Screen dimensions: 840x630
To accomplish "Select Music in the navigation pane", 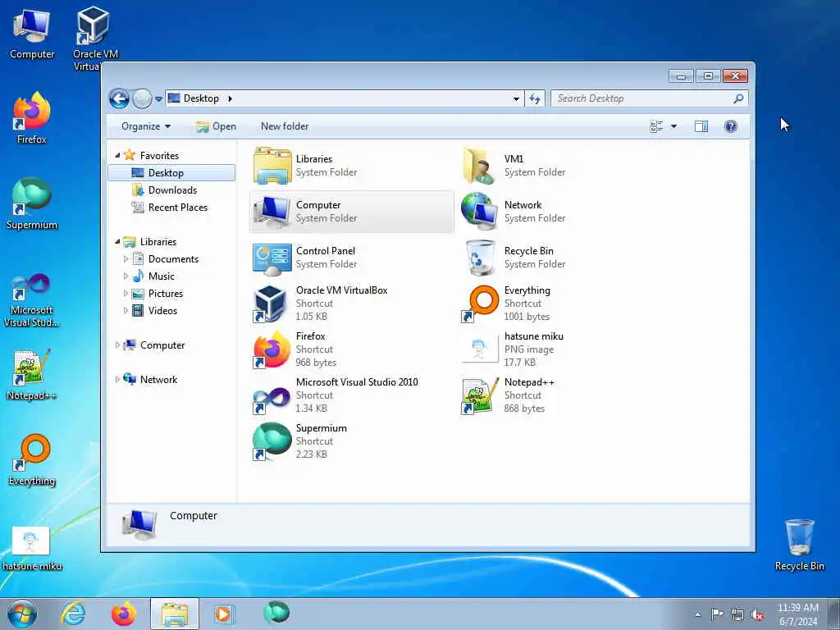I will pyautogui.click(x=161, y=276).
